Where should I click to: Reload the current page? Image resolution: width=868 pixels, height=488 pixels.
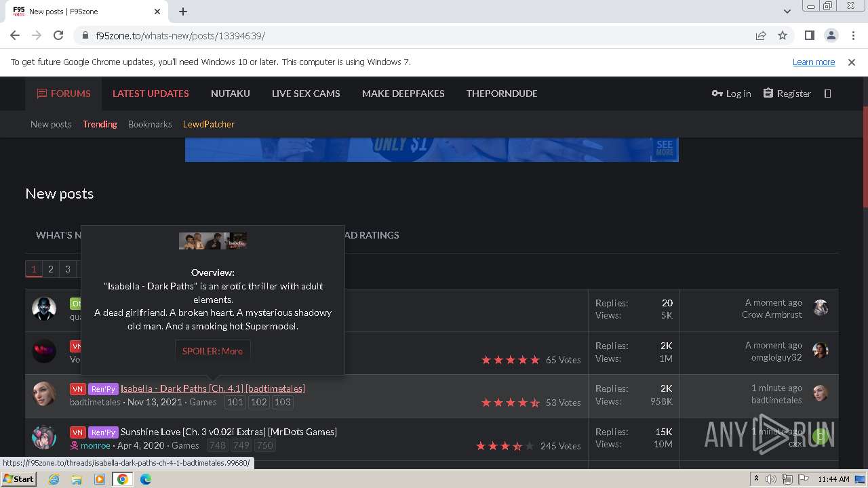tap(58, 35)
